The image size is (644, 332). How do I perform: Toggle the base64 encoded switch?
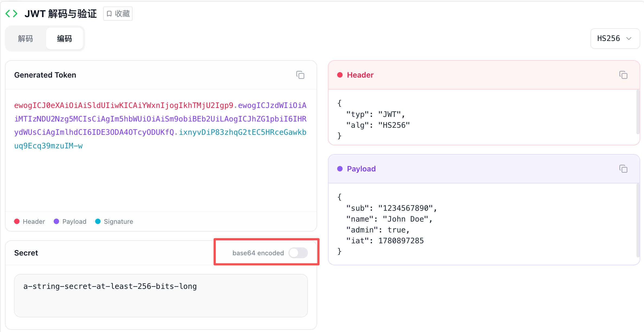coord(298,253)
